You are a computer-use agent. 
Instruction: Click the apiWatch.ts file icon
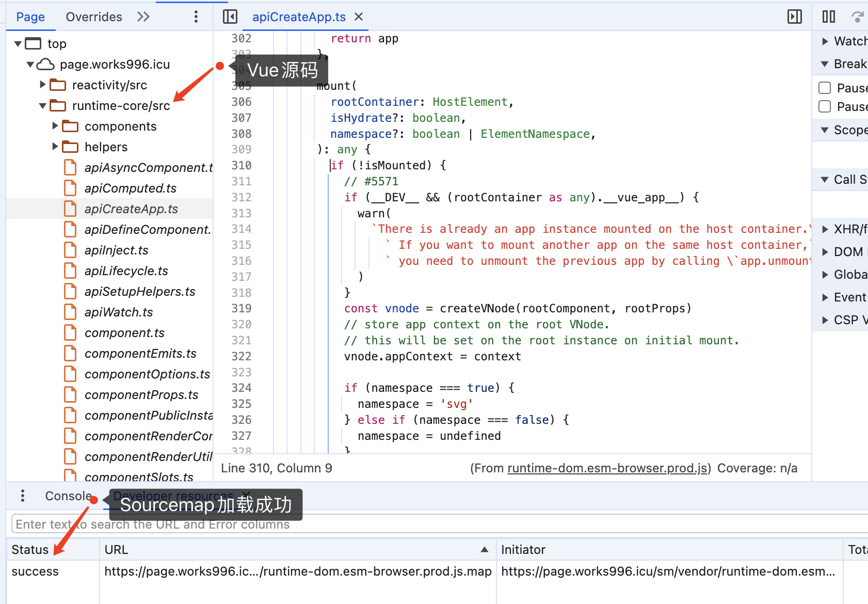click(70, 312)
